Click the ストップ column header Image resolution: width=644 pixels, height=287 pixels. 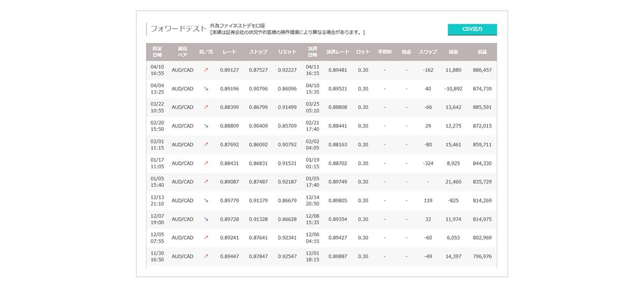click(258, 52)
